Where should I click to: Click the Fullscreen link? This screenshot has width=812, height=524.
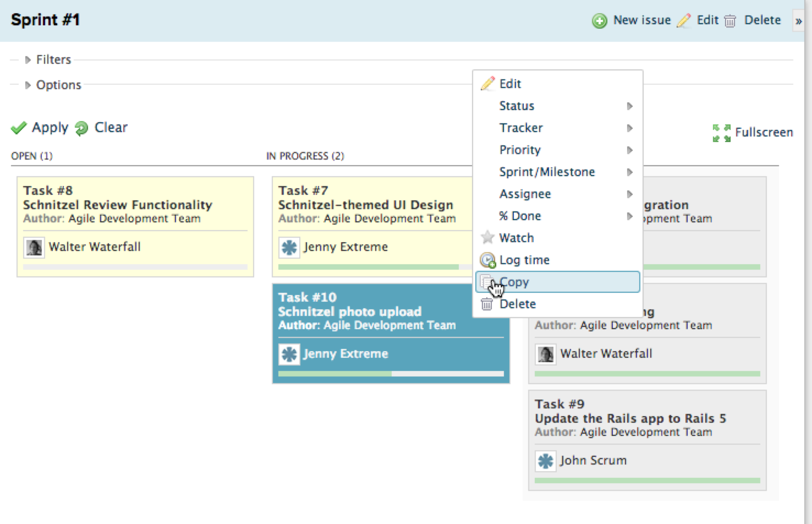pos(764,133)
